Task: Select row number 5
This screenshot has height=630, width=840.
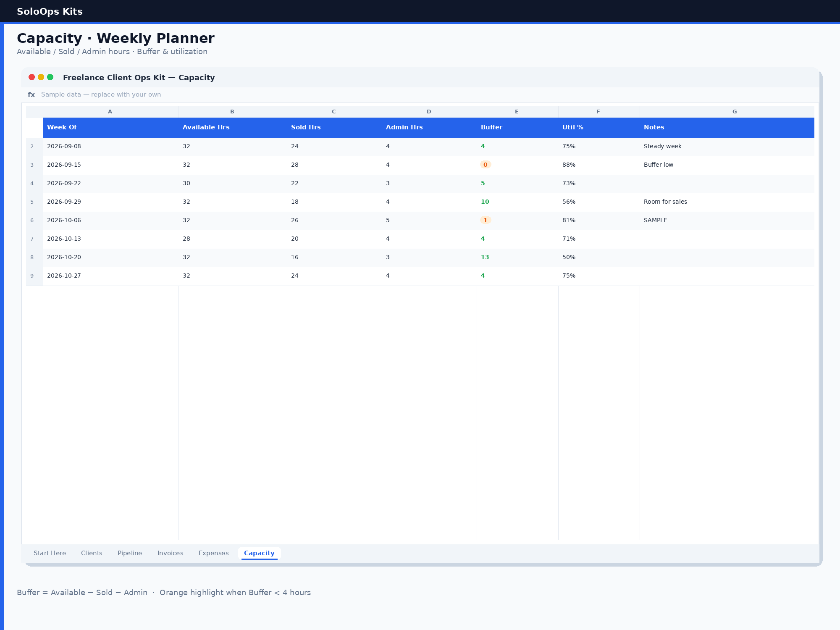Action: click(x=34, y=202)
